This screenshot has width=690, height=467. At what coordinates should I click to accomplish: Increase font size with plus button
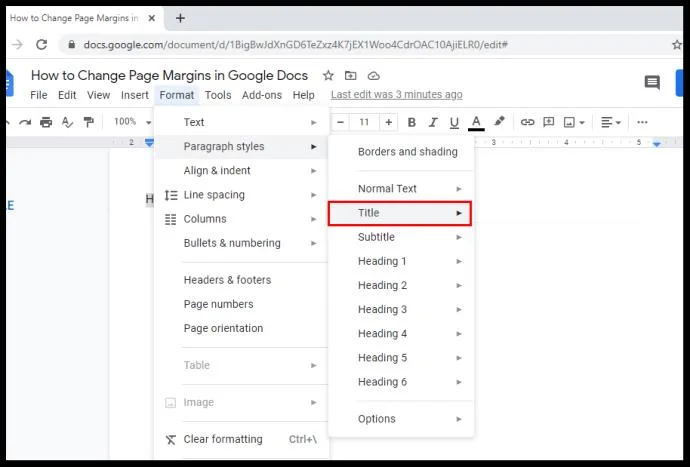pos(389,122)
